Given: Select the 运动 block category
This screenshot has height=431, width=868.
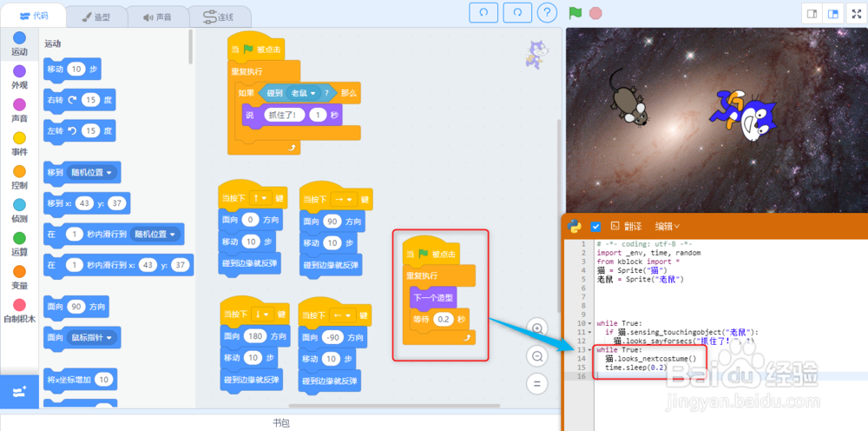Looking at the screenshot, I should click(19, 45).
